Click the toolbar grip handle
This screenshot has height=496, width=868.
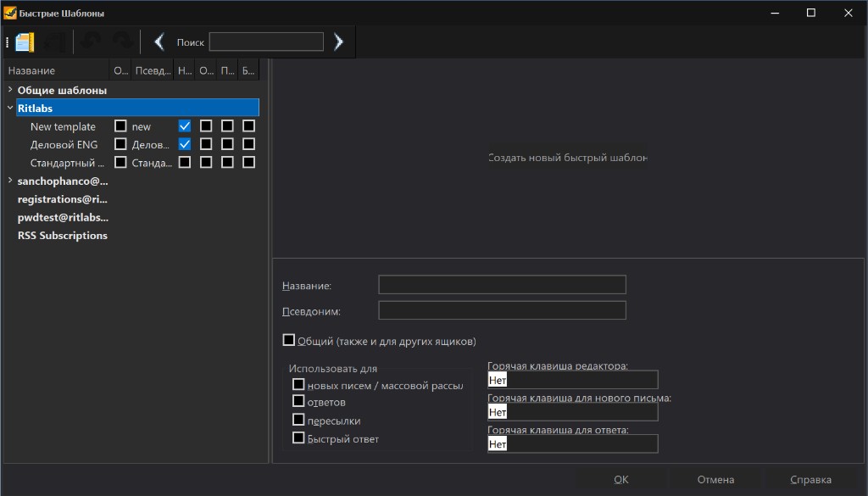[7, 42]
